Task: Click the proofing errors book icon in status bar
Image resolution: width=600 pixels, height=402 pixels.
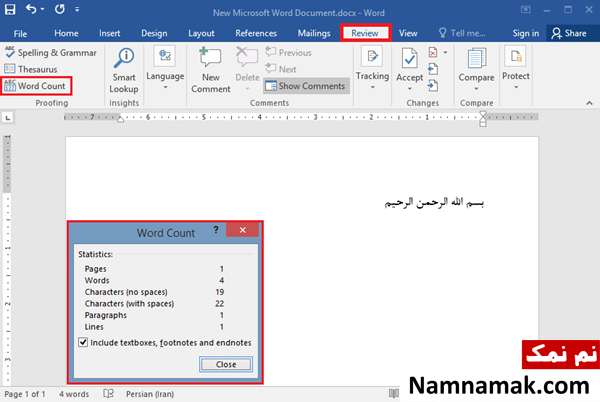Action: tap(108, 394)
